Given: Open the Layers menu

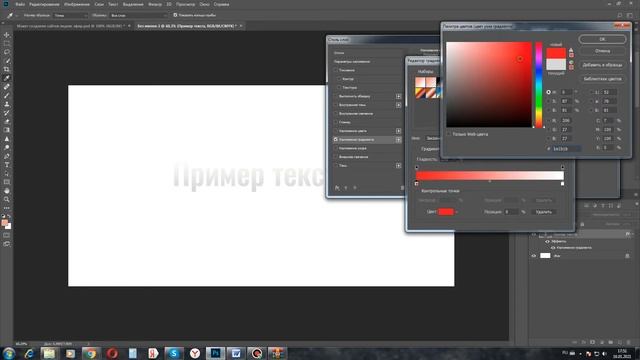Looking at the screenshot, I should point(99,4).
